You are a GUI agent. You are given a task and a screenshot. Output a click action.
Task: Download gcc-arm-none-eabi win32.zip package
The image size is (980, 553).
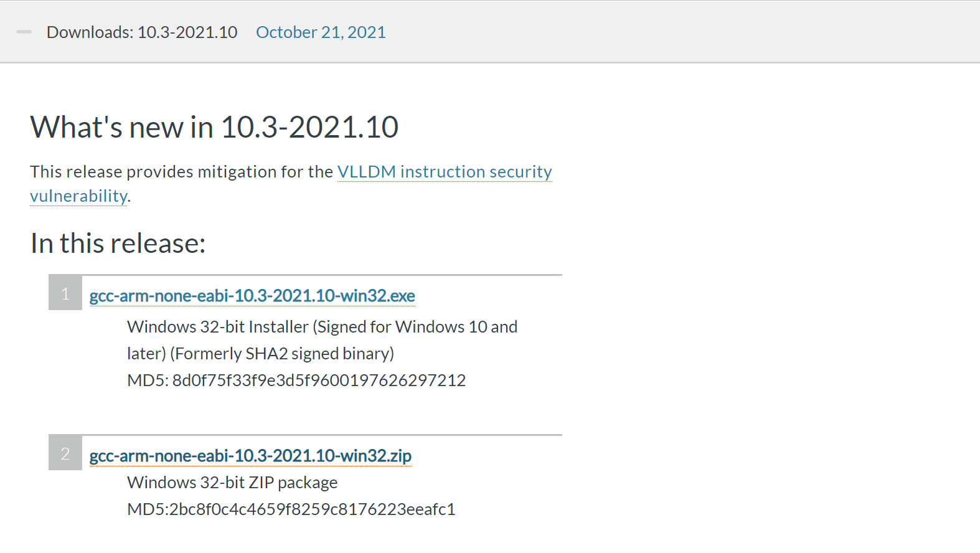[250, 456]
